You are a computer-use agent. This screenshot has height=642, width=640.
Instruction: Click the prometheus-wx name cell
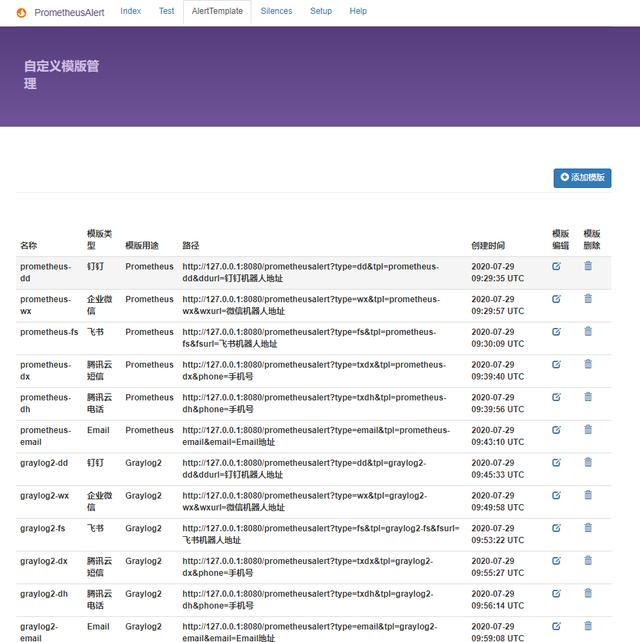[x=47, y=305]
